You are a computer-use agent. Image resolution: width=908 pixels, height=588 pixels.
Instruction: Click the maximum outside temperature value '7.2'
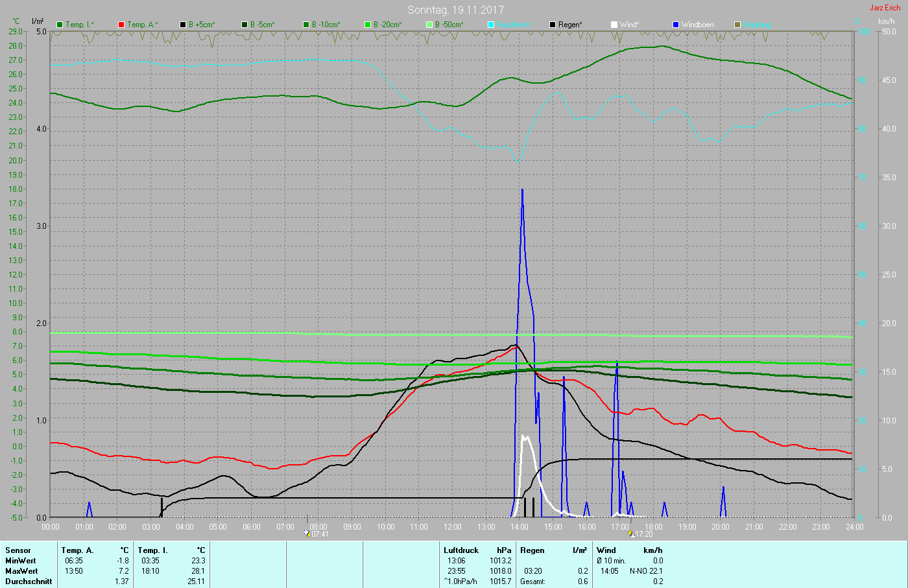click(x=123, y=571)
